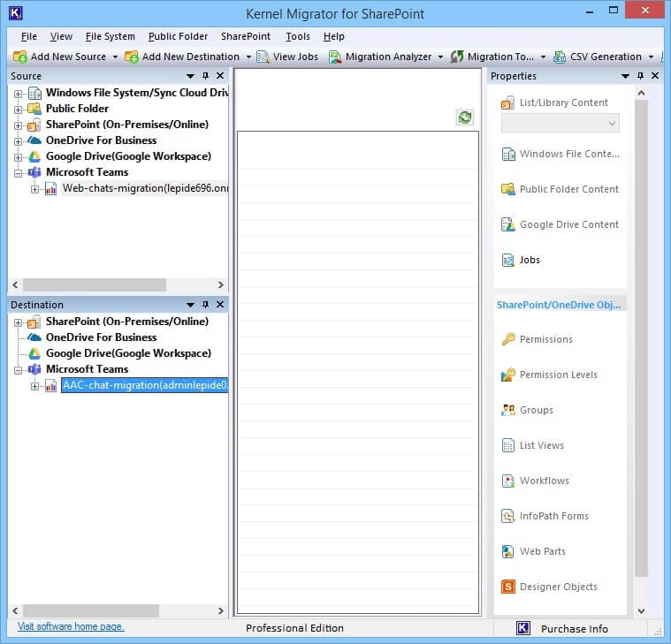Click the CSV Generation icon
Viewport: 671px width, 644px height.
point(560,57)
